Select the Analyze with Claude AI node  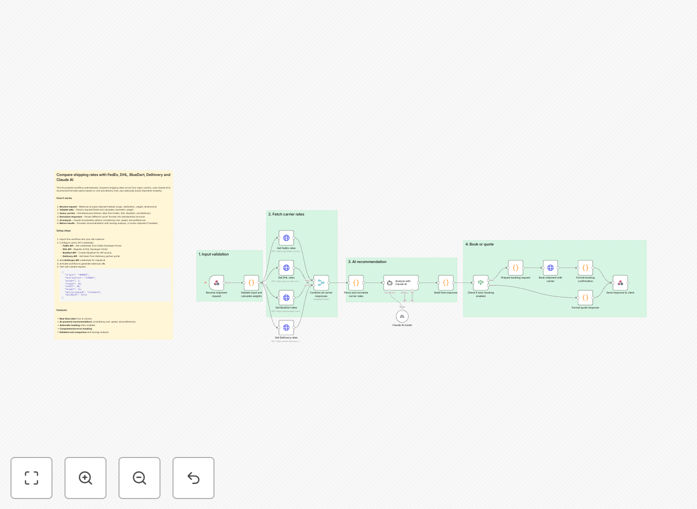pyautogui.click(x=401, y=283)
